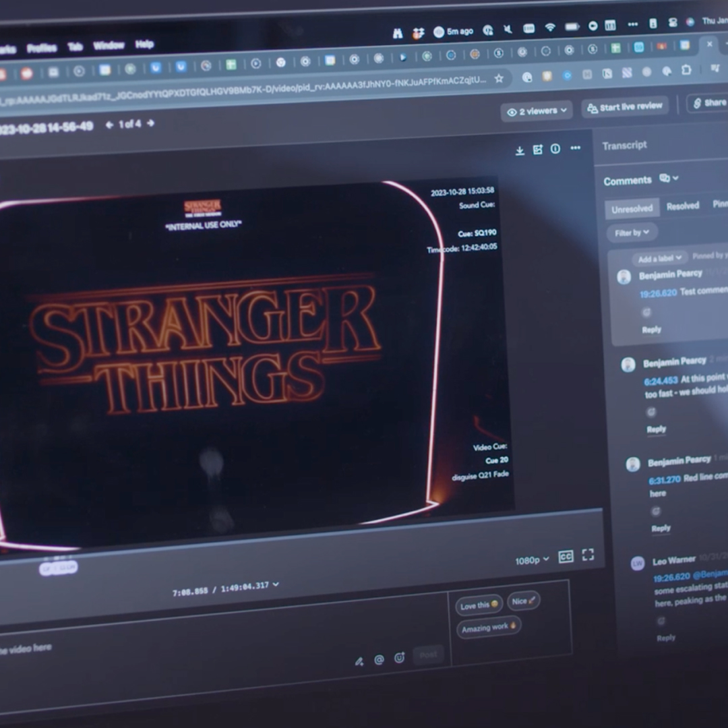Go to next file arrow near 1 of 4

(150, 123)
